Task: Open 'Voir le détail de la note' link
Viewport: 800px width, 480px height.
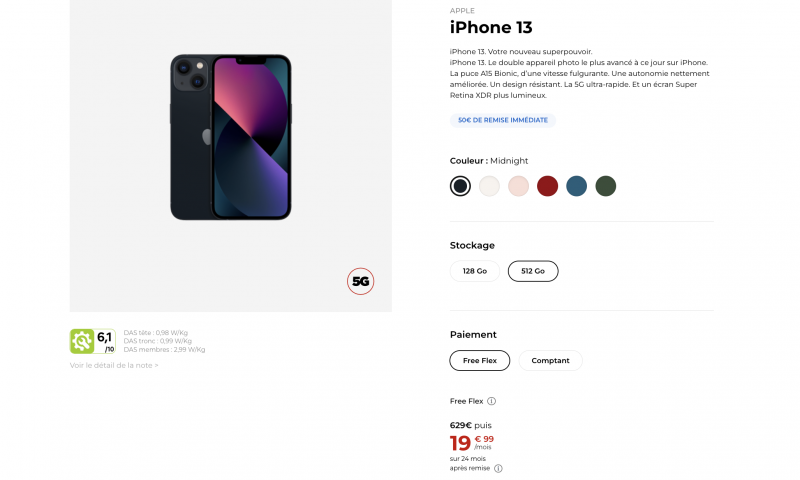Action: (x=114, y=365)
